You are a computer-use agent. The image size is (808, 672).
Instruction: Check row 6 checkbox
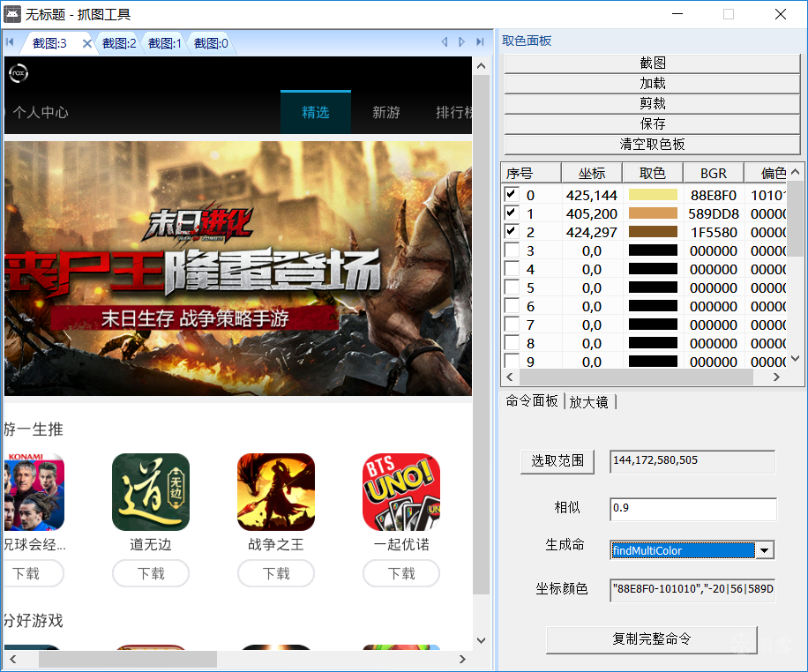click(x=512, y=306)
